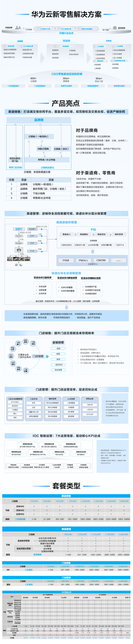Click CBG零售最佳实践和积累 heading
Image resolution: width=133 pixels, height=644 pixels.
(67, 74)
